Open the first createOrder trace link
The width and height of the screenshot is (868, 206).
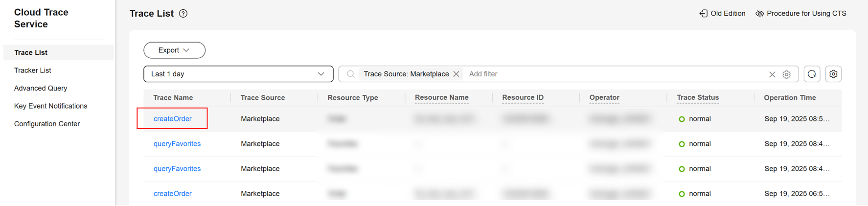(x=173, y=119)
